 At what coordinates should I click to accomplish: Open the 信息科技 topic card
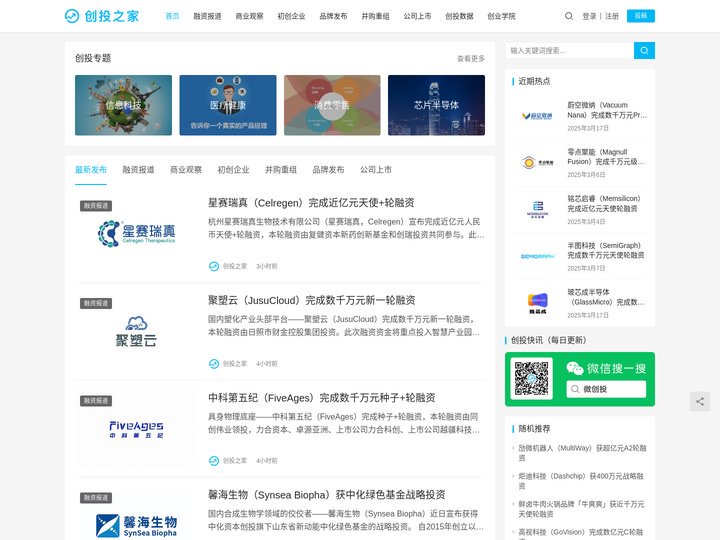pyautogui.click(x=124, y=105)
